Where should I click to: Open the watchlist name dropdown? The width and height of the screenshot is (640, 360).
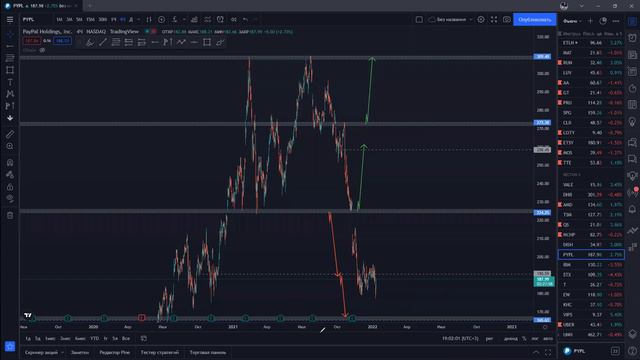click(571, 21)
